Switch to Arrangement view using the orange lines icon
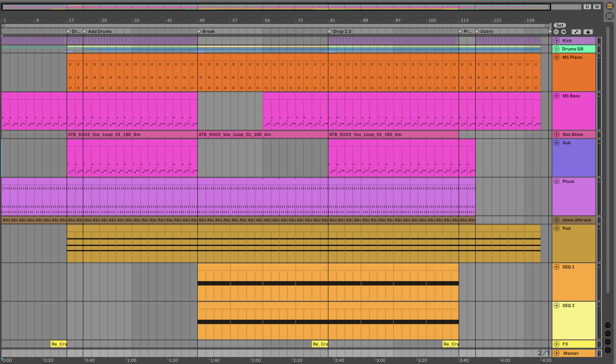 609,6
